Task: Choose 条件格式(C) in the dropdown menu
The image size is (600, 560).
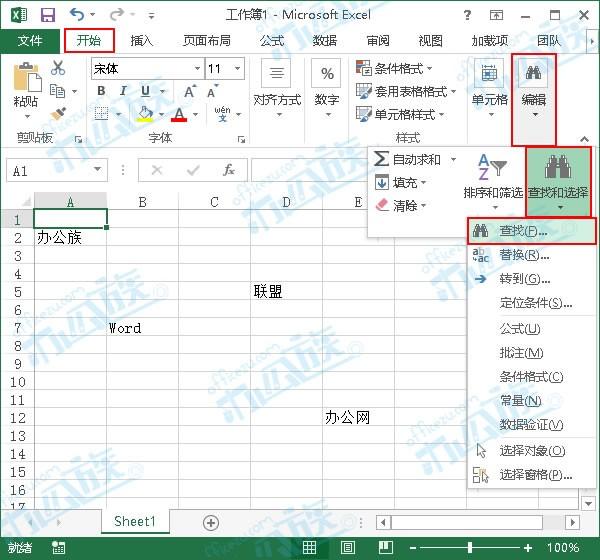Action: tap(532, 377)
